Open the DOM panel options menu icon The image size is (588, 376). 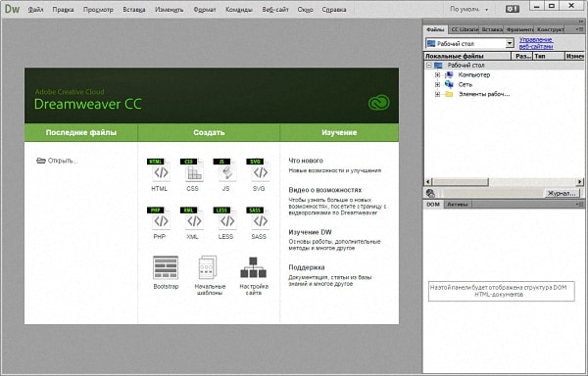(x=579, y=204)
